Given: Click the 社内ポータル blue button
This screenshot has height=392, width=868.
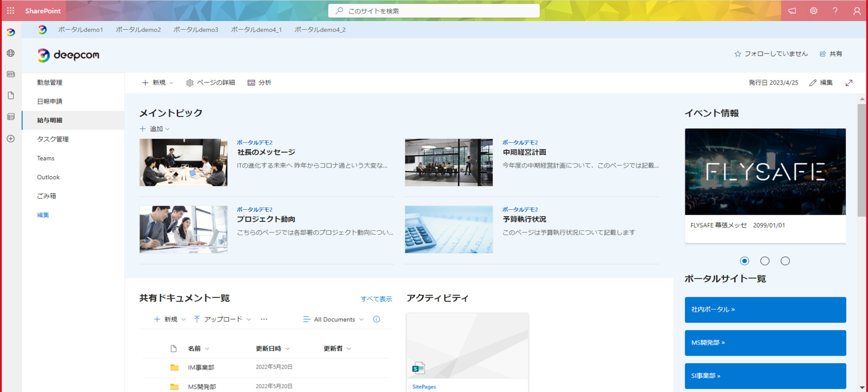Looking at the screenshot, I should click(765, 310).
